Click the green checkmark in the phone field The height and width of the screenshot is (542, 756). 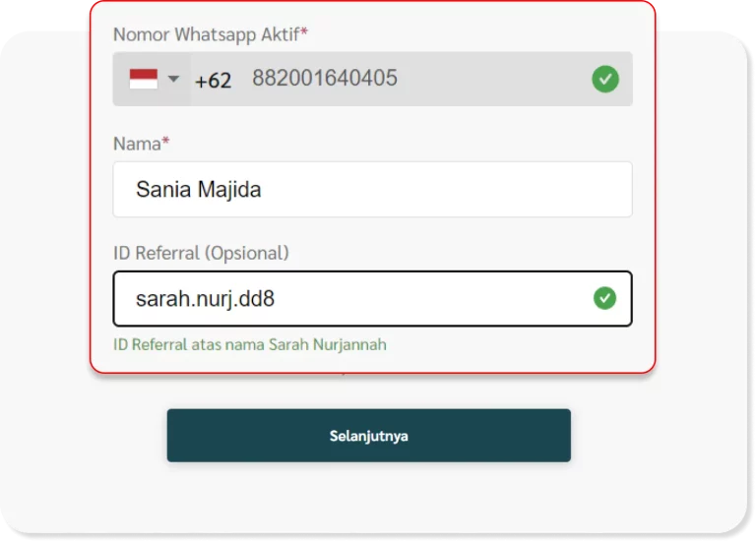click(605, 79)
